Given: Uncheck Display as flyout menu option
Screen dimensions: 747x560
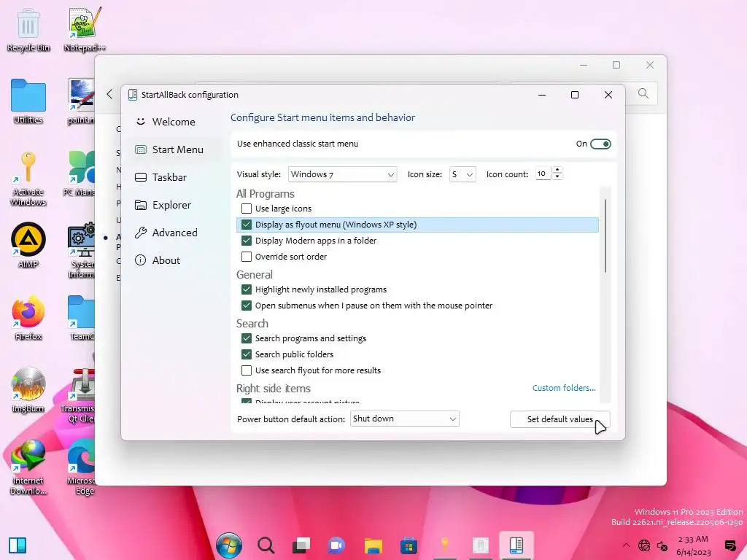Looking at the screenshot, I should [247, 225].
